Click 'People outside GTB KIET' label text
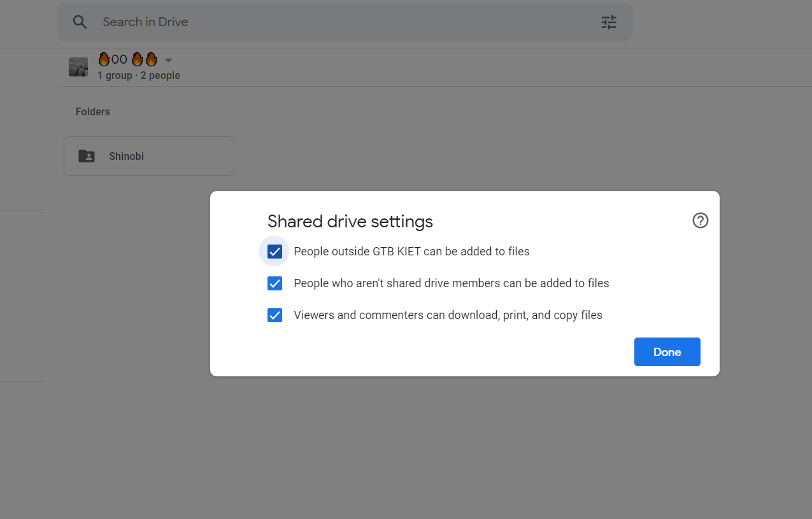812x519 pixels. point(411,252)
